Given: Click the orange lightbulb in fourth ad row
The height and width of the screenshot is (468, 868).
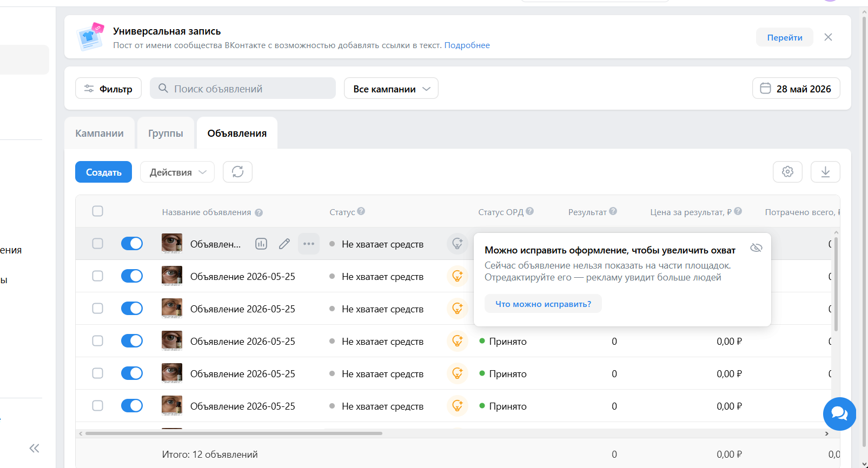Looking at the screenshot, I should pyautogui.click(x=458, y=341).
